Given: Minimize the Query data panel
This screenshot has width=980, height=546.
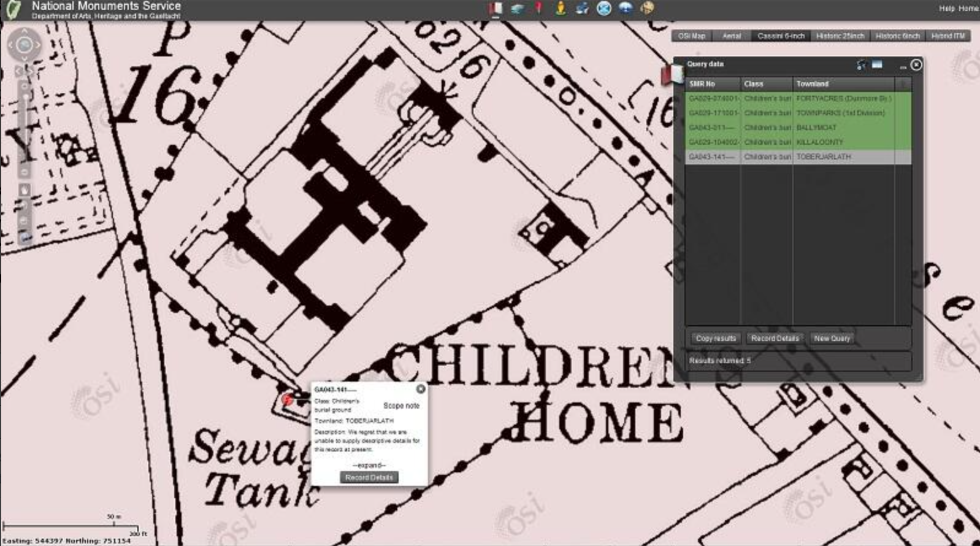Looking at the screenshot, I should tap(902, 66).
